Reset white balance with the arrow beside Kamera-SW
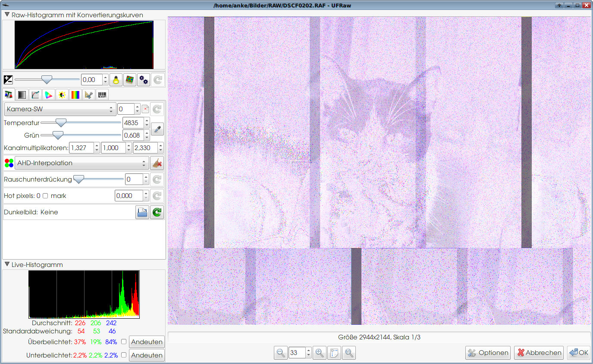This screenshot has height=364, width=593. coord(157,109)
